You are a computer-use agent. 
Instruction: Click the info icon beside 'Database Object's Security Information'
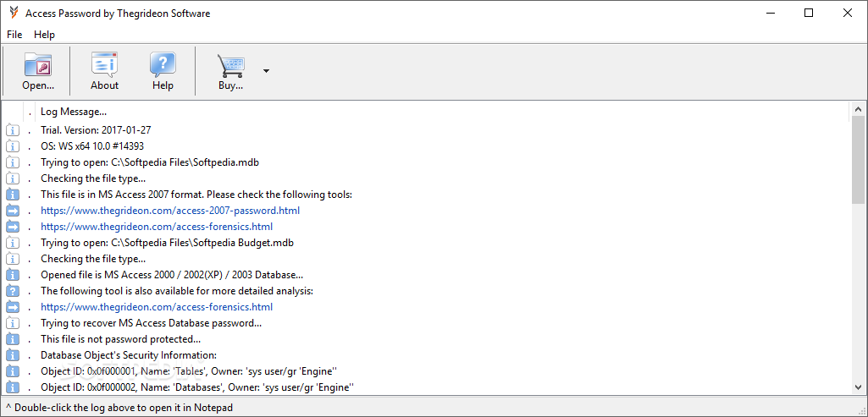[x=13, y=355]
